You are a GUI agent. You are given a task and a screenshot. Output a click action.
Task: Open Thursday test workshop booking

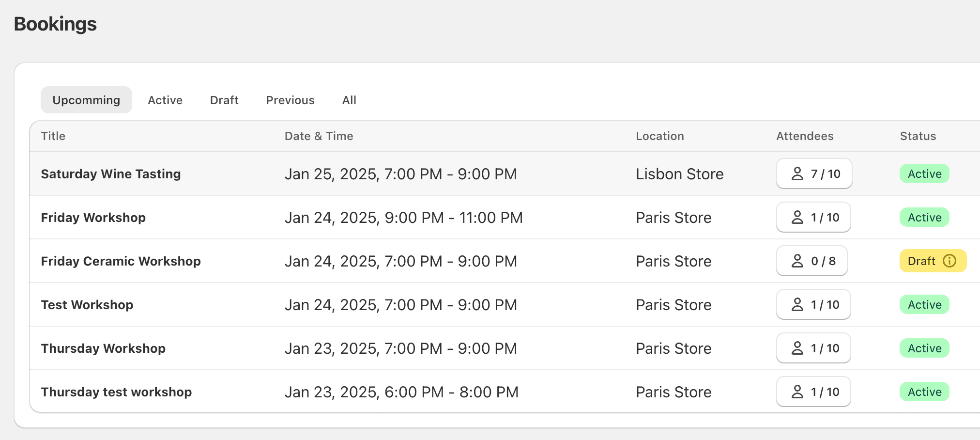(x=116, y=392)
